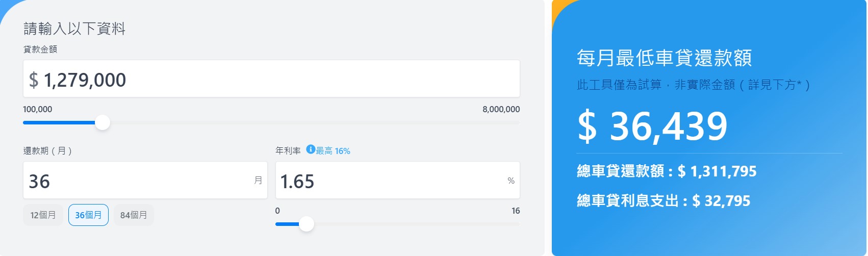Click the loan amount input showing 1,279,000

tap(271, 79)
